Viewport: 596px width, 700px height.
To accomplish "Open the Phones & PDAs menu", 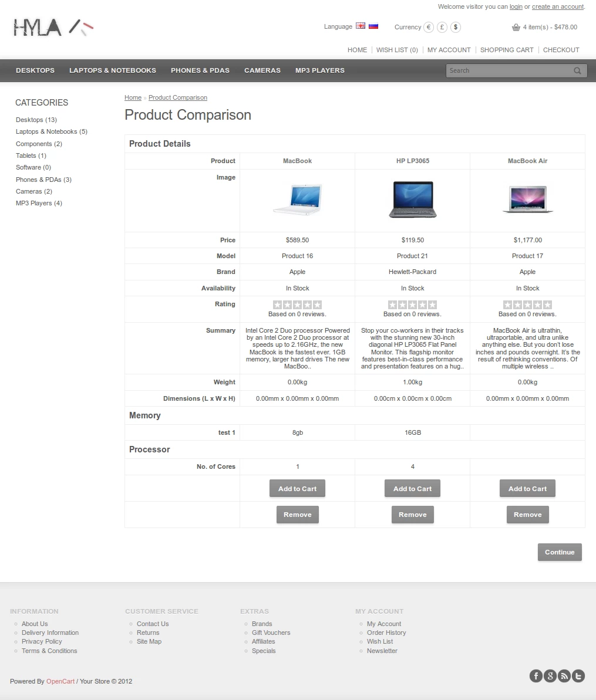I will [200, 70].
